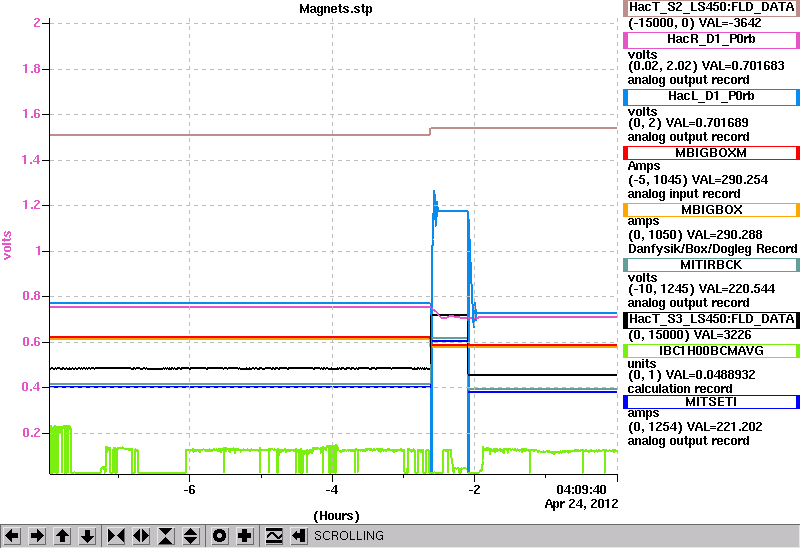
Task: Click 'Danfysik/Box/Dogleg Record' description
Action: tap(712, 249)
